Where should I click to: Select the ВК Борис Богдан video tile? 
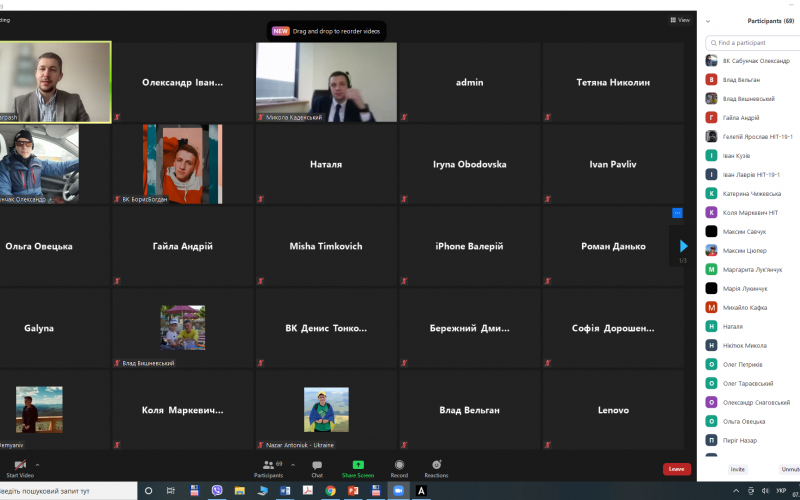point(183,164)
